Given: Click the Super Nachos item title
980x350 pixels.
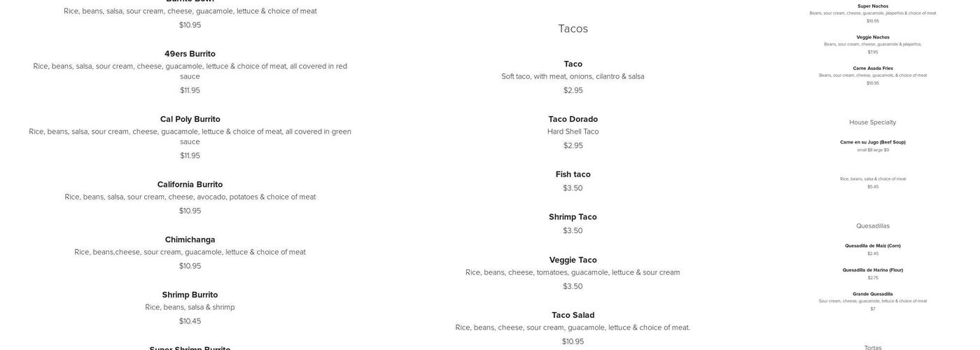Looking at the screenshot, I should 872,6.
